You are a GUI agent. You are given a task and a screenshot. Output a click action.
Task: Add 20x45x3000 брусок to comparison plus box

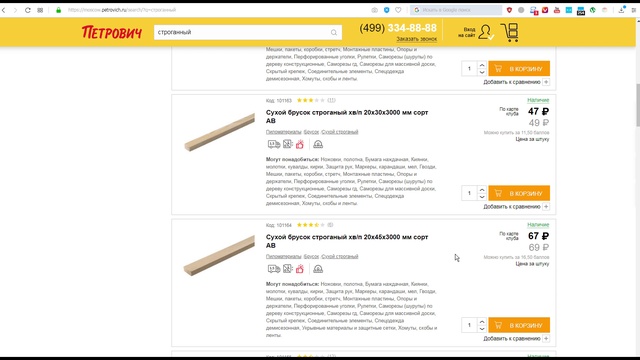click(x=546, y=338)
